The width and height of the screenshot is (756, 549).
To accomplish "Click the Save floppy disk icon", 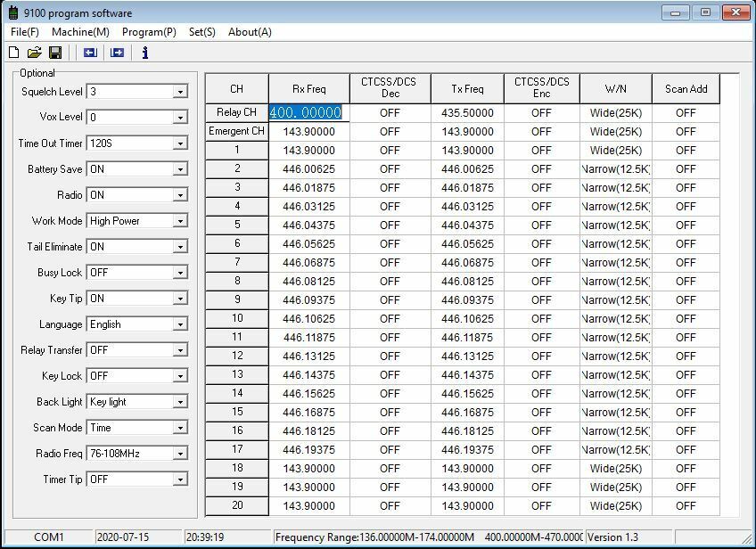I will pyautogui.click(x=54, y=53).
